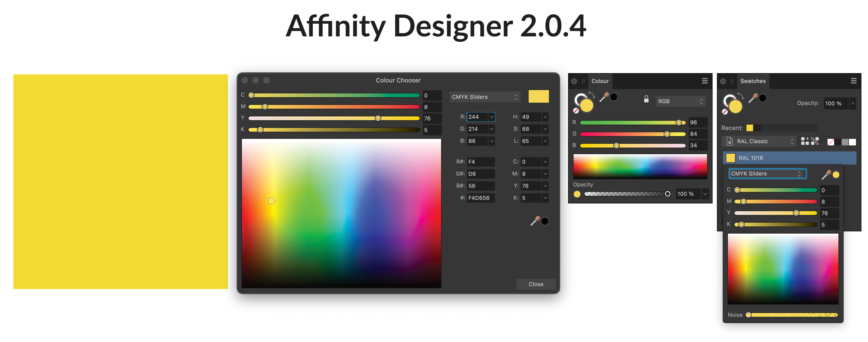Choose the grey quick swatch in Swatches panel
The height and width of the screenshot is (342, 868).
click(x=845, y=142)
